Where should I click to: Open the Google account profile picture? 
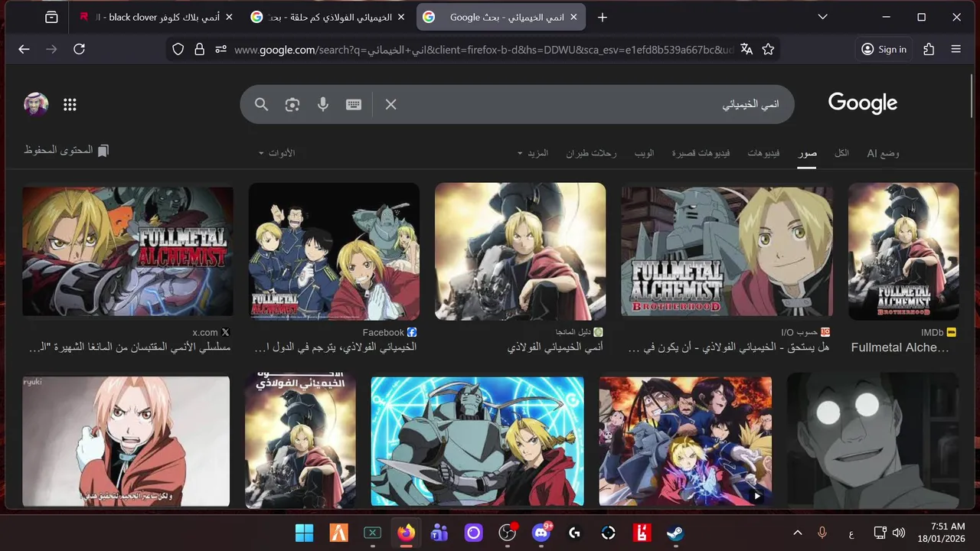pos(36,105)
